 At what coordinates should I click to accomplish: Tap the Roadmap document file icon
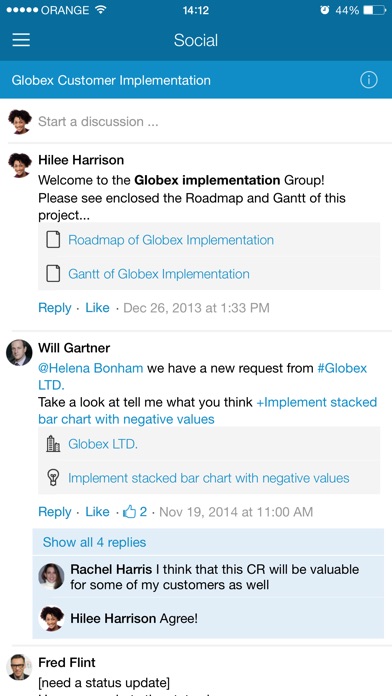(53, 240)
